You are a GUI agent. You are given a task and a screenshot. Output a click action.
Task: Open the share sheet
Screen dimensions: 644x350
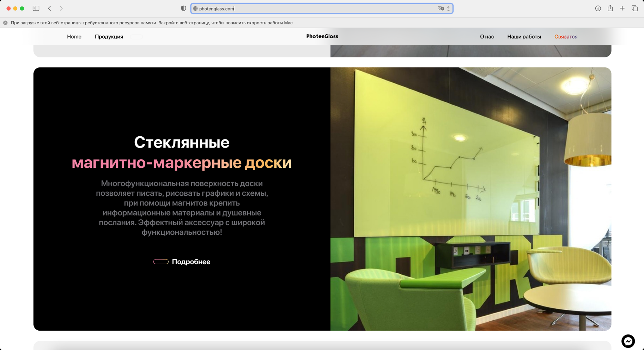(610, 8)
